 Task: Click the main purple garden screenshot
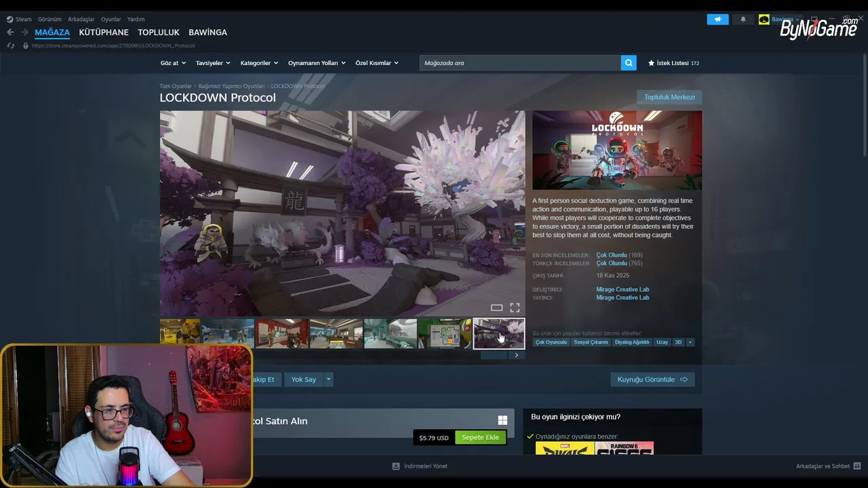pos(342,213)
